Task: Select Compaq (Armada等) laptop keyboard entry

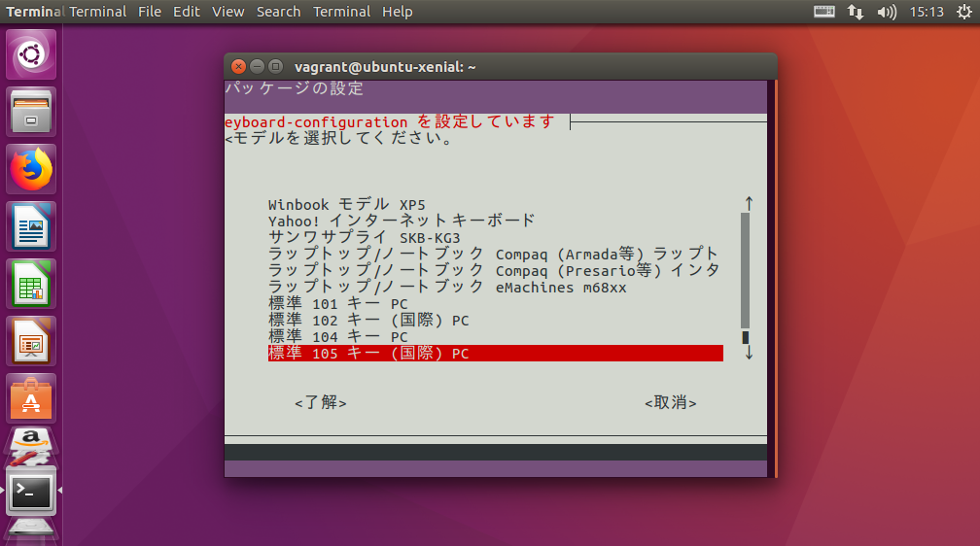Action: point(496,254)
